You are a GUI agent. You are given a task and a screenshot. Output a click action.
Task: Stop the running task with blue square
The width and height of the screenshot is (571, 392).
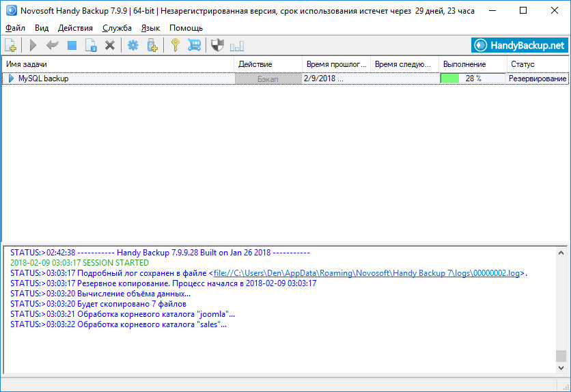(72, 46)
